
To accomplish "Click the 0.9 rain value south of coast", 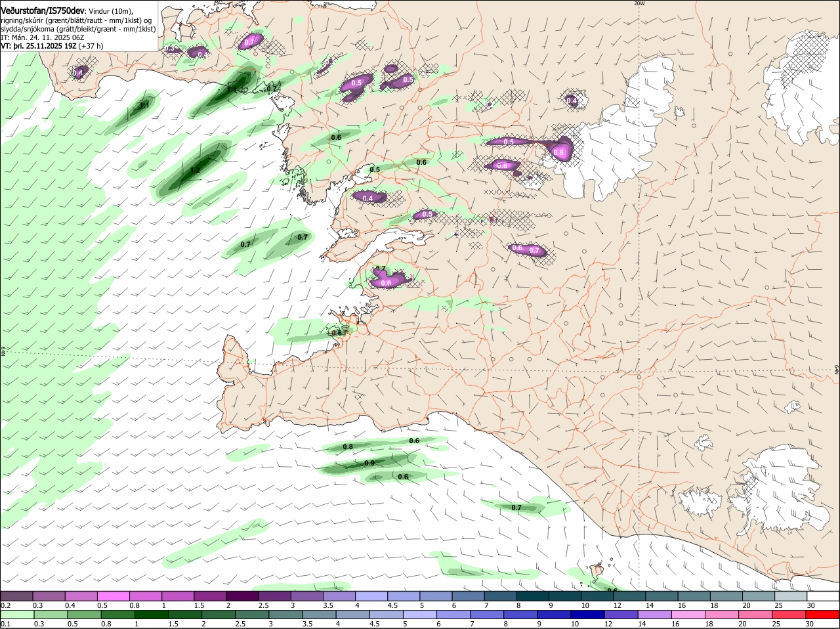I will tap(369, 463).
